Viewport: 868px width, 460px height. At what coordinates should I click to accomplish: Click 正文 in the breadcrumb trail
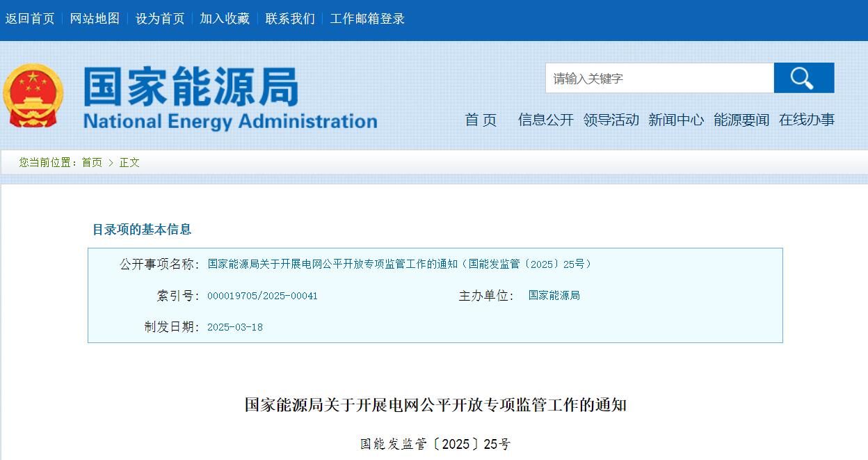[x=129, y=162]
